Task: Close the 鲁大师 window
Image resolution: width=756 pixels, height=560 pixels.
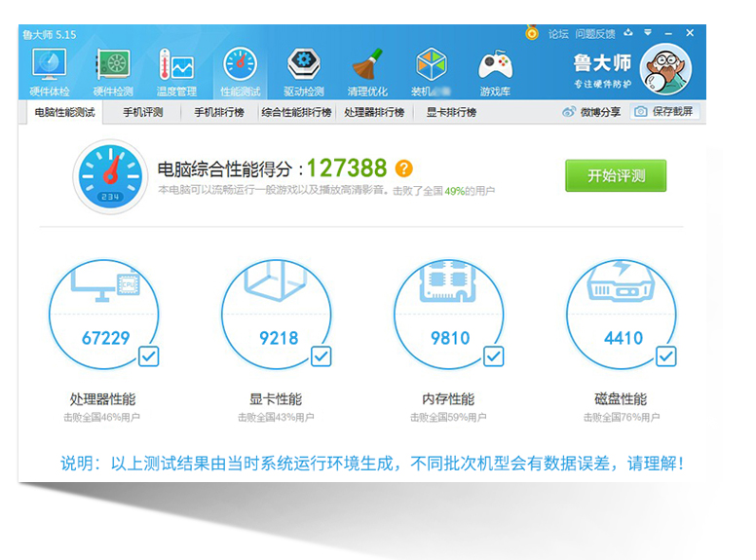Action: point(690,33)
